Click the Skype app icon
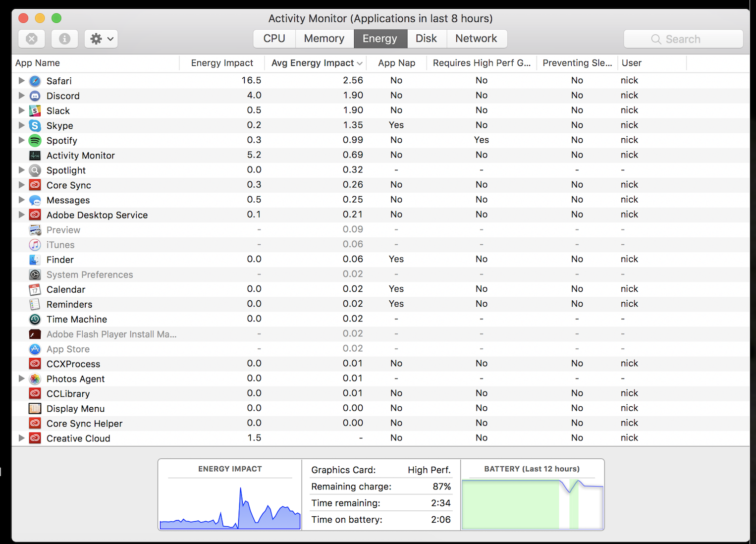756x544 pixels. (x=35, y=125)
